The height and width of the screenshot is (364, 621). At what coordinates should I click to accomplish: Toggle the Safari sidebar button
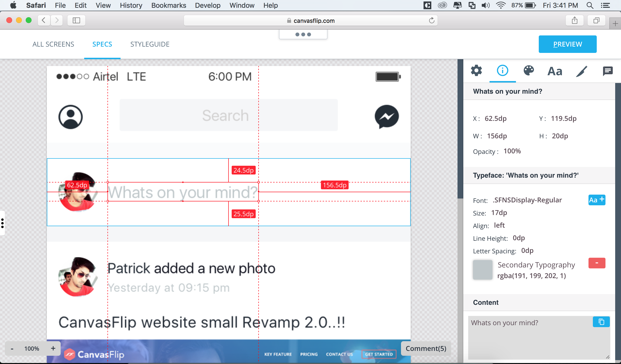point(76,20)
